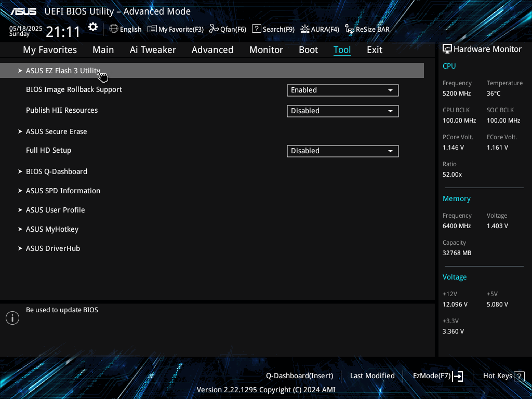Viewport: 532px width, 399px height.
Task: Click the Search question mark icon
Action: coord(257,29)
